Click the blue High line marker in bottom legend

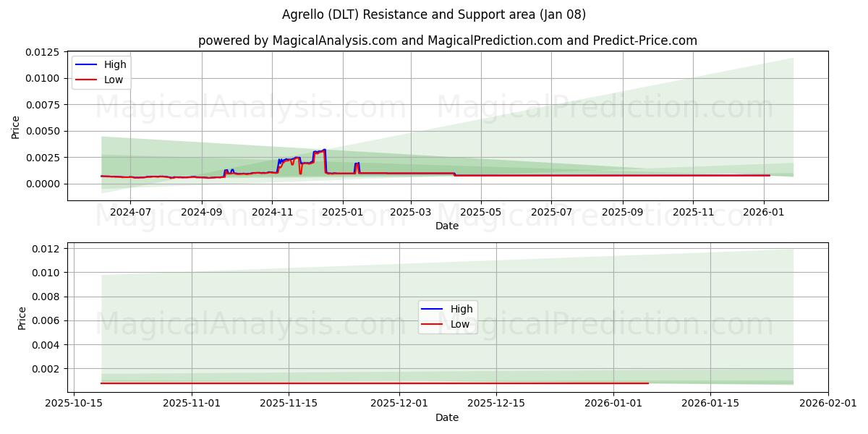[432, 309]
